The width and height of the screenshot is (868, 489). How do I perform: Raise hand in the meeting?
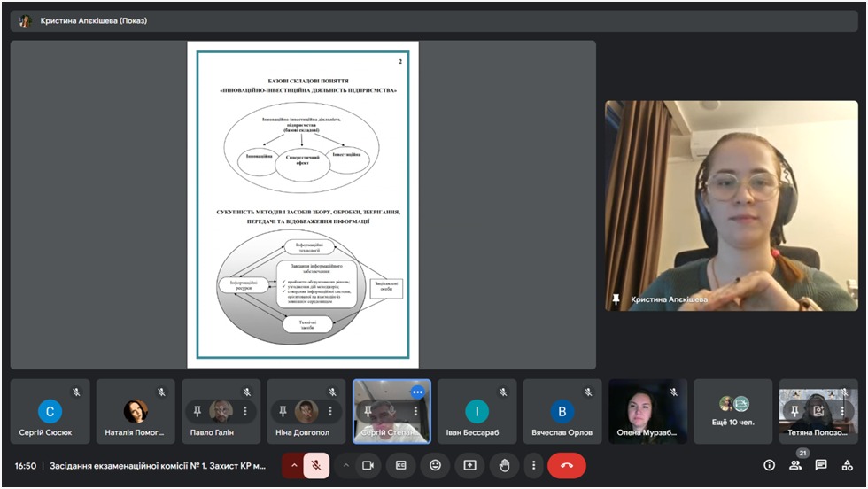504,465
